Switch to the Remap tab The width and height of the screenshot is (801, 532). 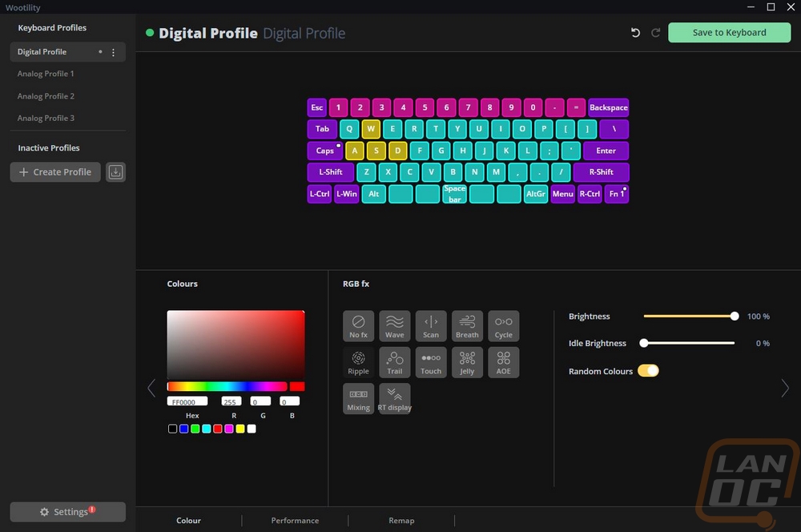pyautogui.click(x=401, y=520)
